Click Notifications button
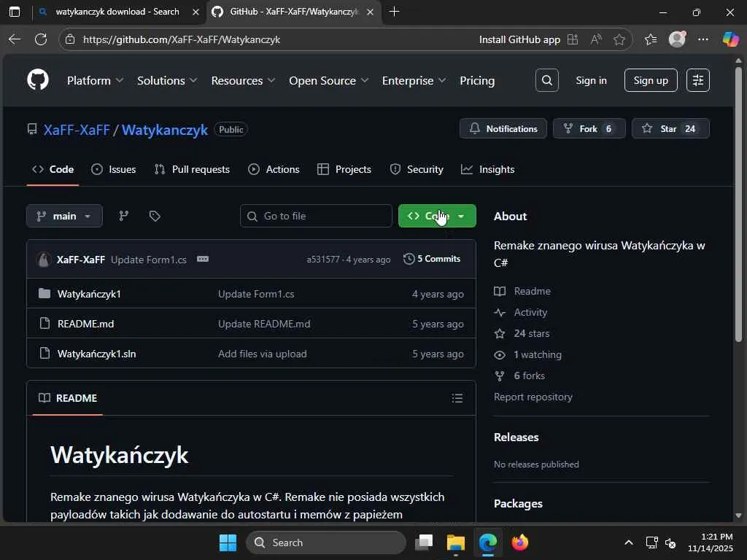 click(x=503, y=128)
